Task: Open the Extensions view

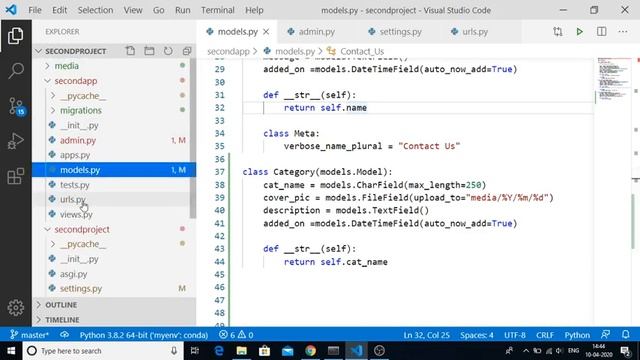Action: [16, 176]
